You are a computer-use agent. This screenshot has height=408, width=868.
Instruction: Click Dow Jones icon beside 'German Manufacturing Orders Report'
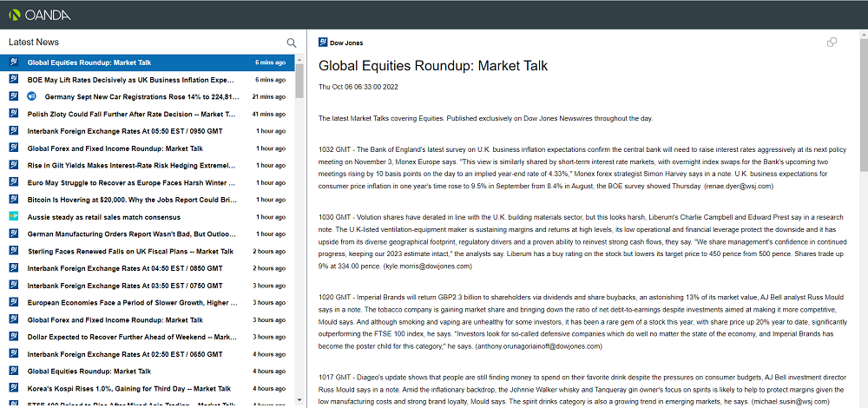14,234
